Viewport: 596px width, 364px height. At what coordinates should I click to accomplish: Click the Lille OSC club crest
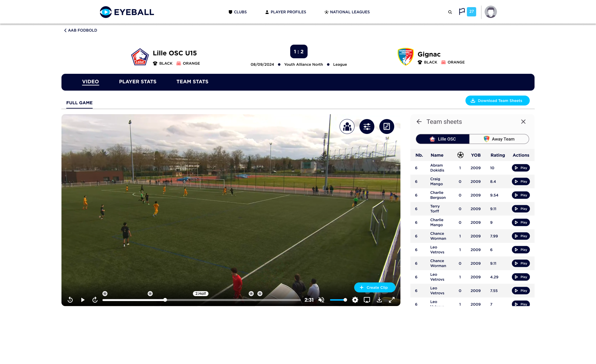pyautogui.click(x=140, y=57)
